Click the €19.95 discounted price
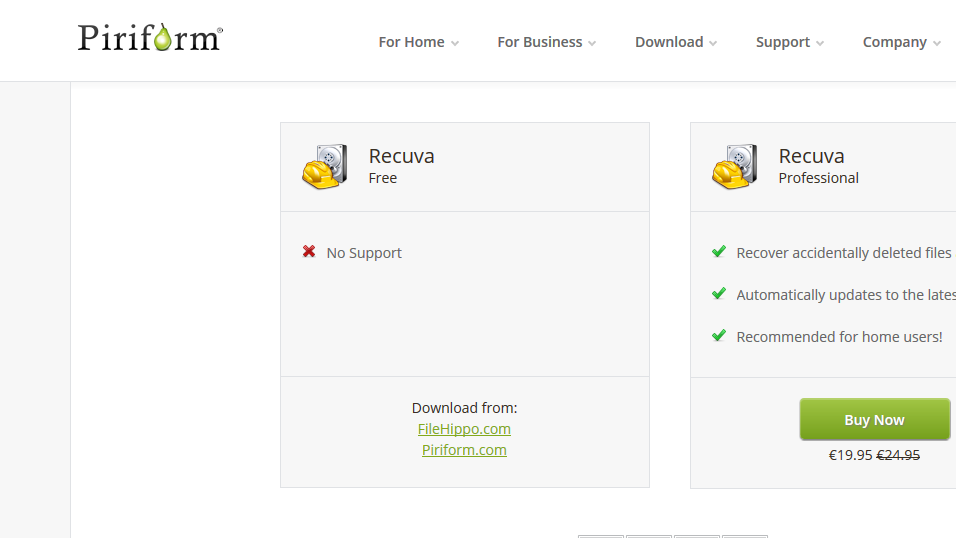Image resolution: width=956 pixels, height=538 pixels. tap(851, 455)
